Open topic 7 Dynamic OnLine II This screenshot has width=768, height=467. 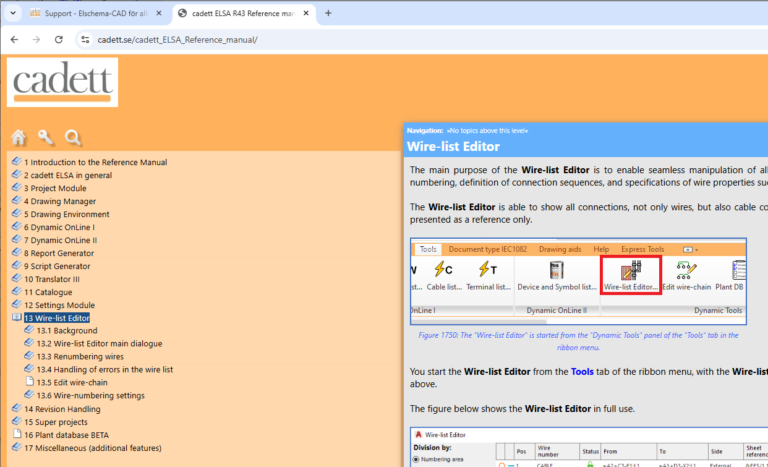coord(61,240)
